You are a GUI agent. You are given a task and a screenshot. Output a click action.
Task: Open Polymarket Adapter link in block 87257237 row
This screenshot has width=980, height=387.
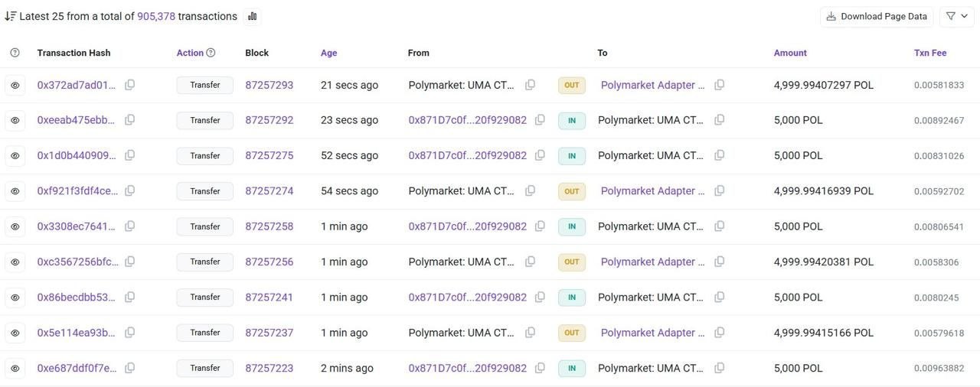[652, 333]
